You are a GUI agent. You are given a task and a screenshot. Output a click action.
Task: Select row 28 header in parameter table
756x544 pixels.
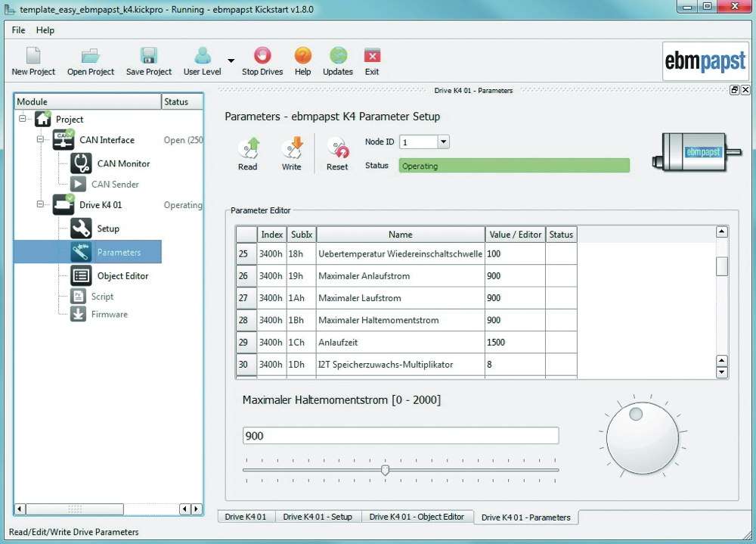[246, 320]
